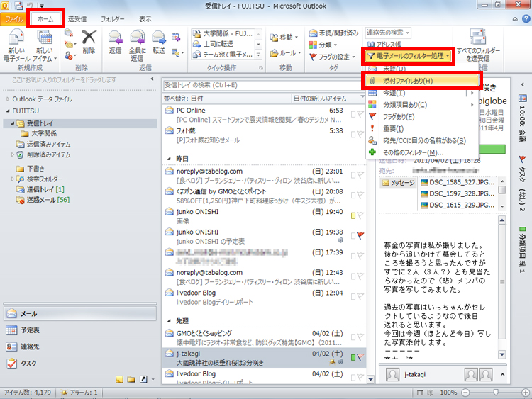This screenshot has height=399, width=532.
Task: Collapse the 受信トレイ folder node
Action: click(x=13, y=123)
